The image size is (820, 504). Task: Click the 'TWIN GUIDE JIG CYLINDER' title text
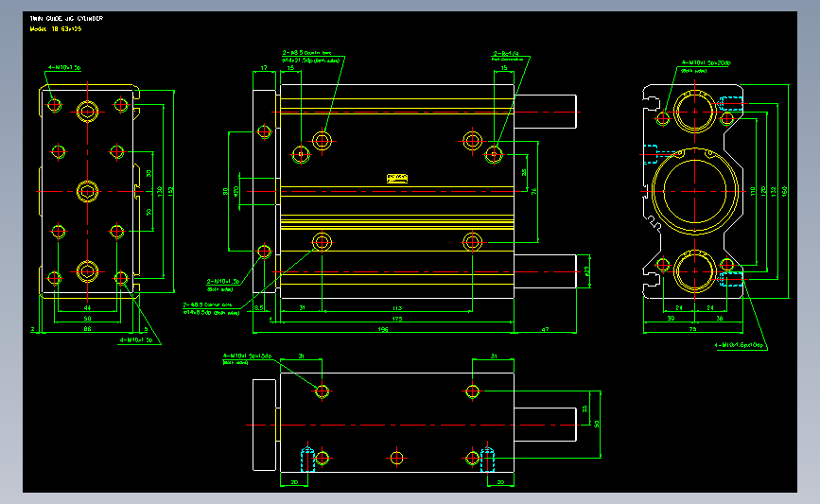point(66,18)
